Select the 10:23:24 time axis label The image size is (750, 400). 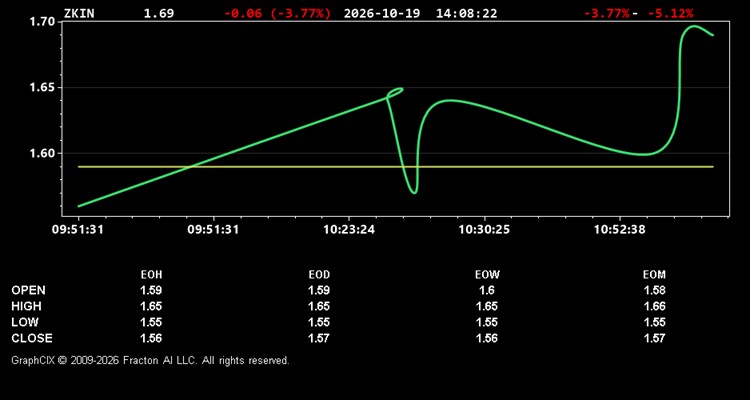[x=349, y=230]
